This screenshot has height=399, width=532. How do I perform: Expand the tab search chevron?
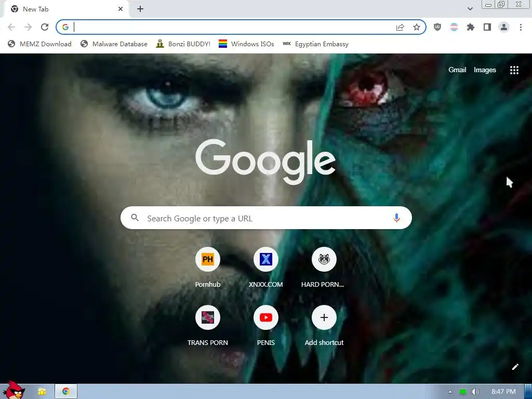pos(470,9)
